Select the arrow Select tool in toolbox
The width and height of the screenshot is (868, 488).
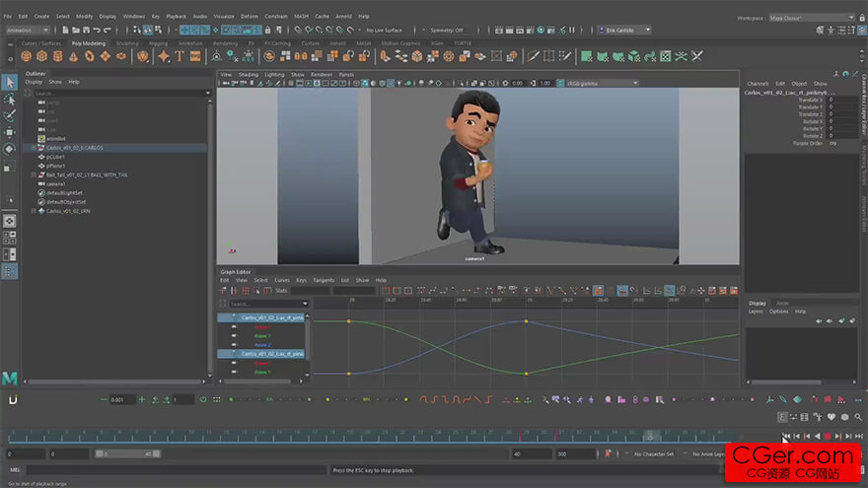(x=10, y=83)
